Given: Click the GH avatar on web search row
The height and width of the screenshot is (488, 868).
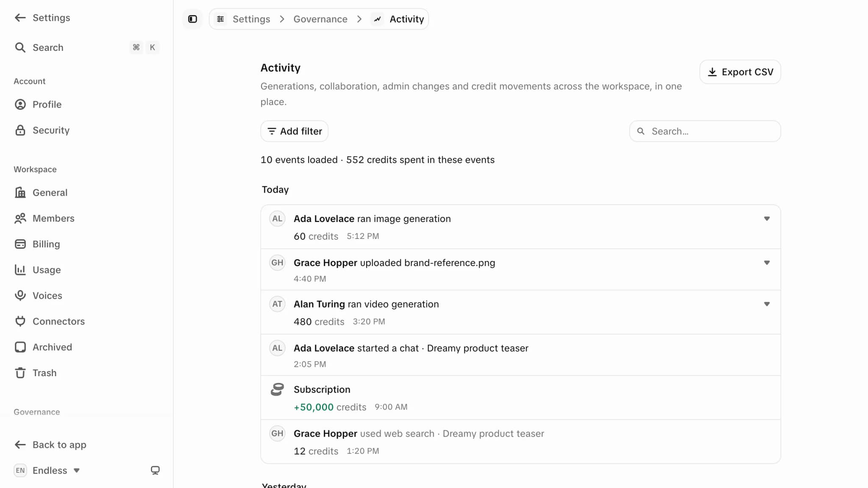Looking at the screenshot, I should (x=277, y=434).
